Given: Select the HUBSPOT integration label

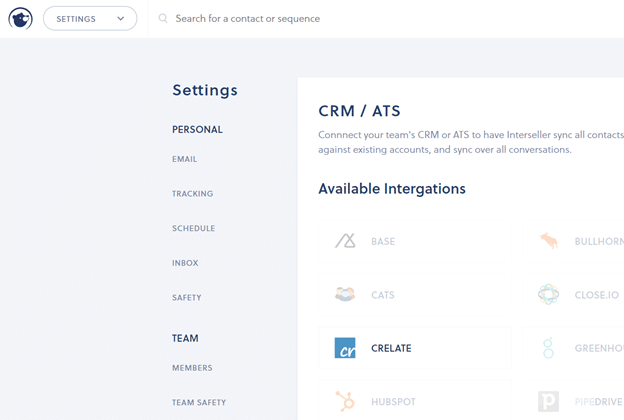Looking at the screenshot, I should pyautogui.click(x=393, y=402).
